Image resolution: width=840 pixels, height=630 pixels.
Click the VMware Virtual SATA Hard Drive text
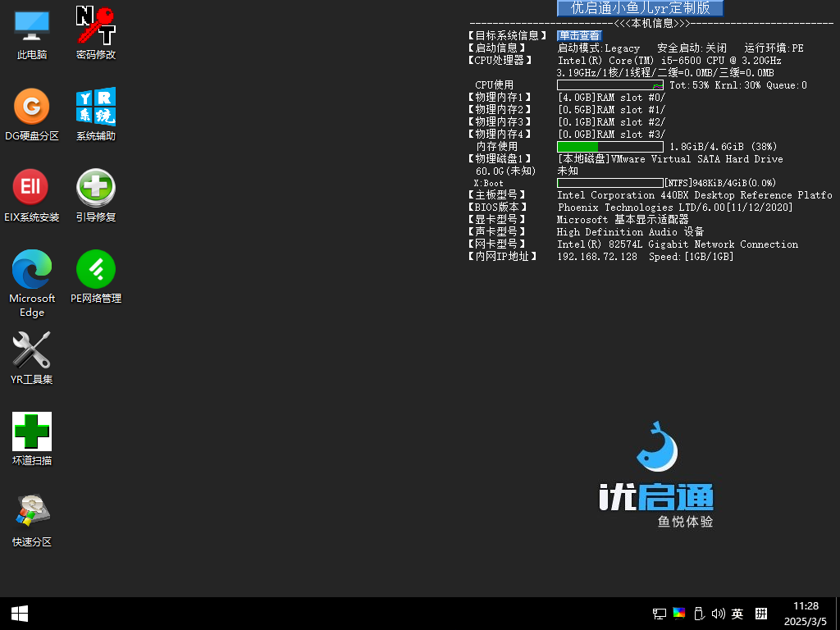(x=697, y=159)
